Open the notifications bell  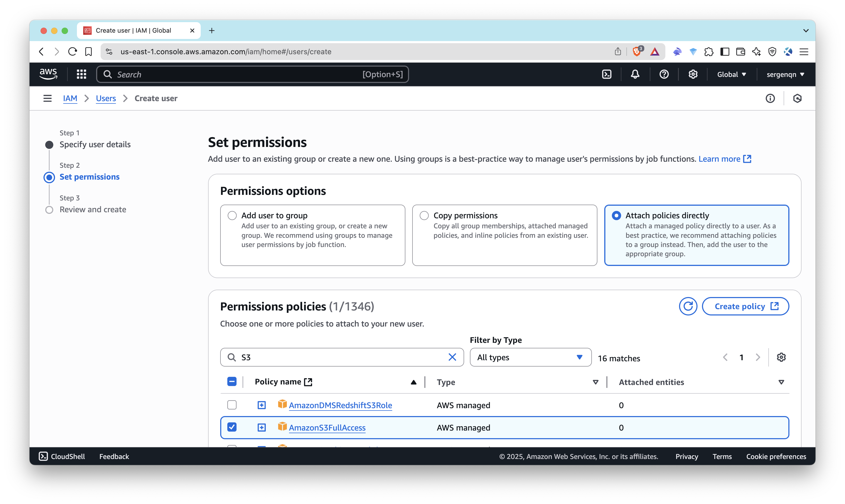(635, 74)
